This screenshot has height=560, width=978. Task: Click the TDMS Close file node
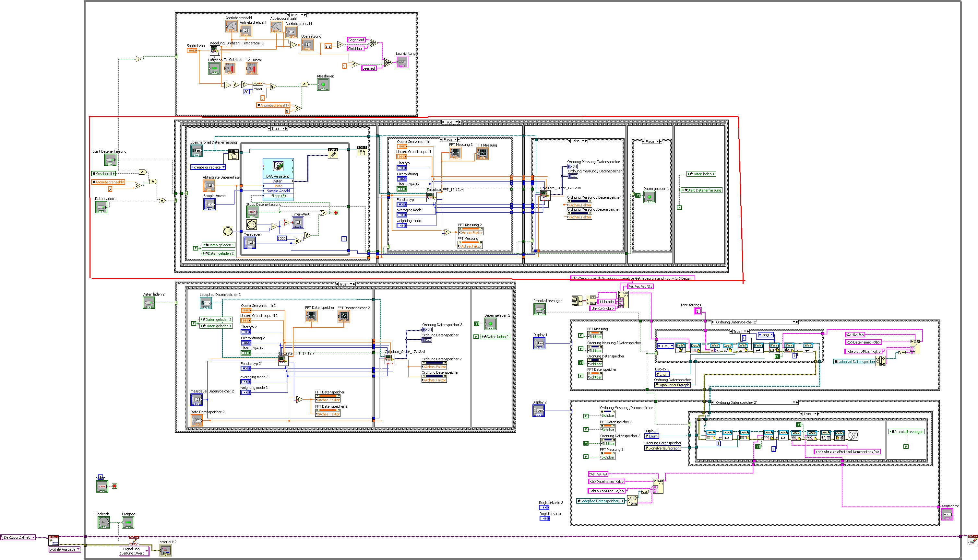click(x=362, y=151)
